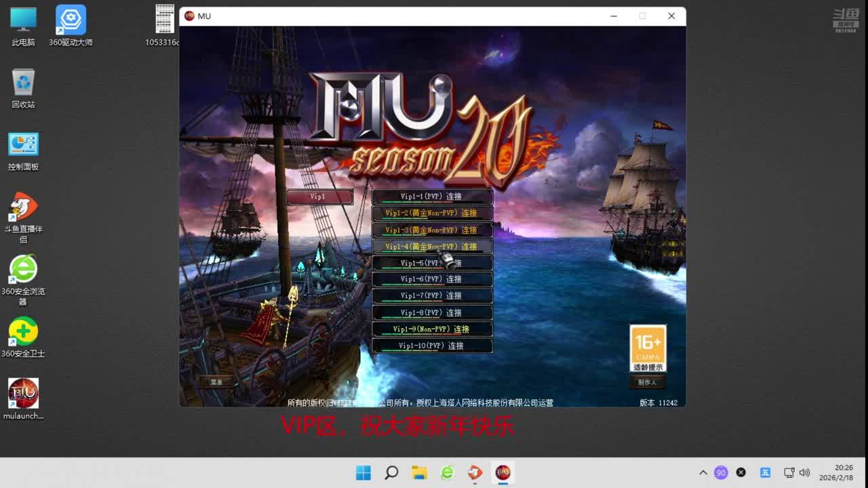Viewport: 868px width, 488px height.
Task: Pick the Vip1-10 (PVP) server line
Action: [x=432, y=346]
